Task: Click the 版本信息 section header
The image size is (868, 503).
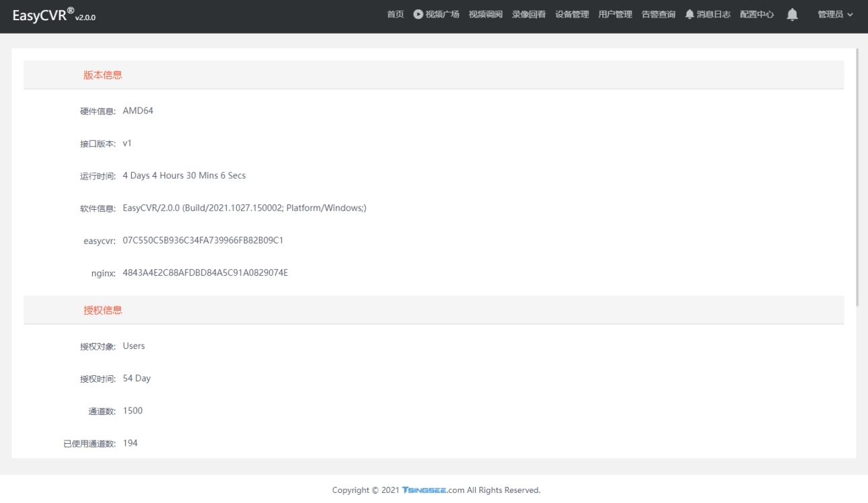Action: coord(103,75)
